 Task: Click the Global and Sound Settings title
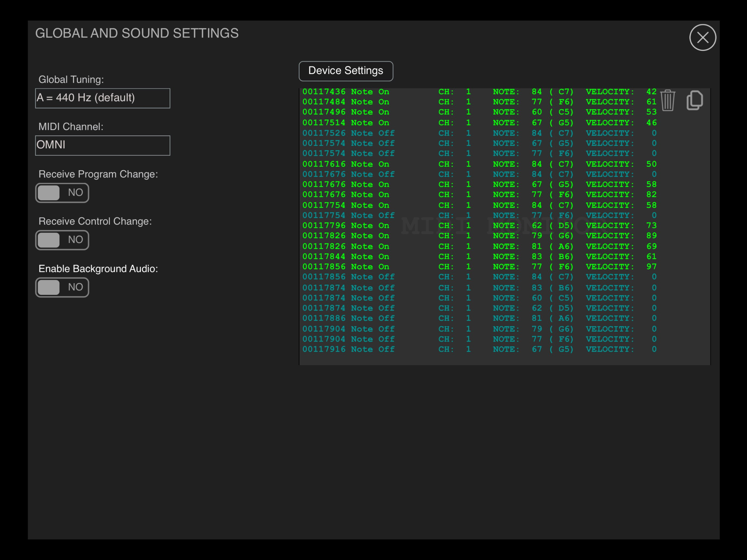coord(137,33)
